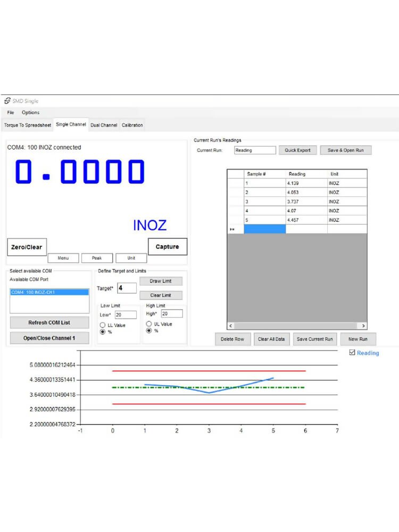Click the SMD Single app icon
This screenshot has width=399, height=532.
click(7, 101)
